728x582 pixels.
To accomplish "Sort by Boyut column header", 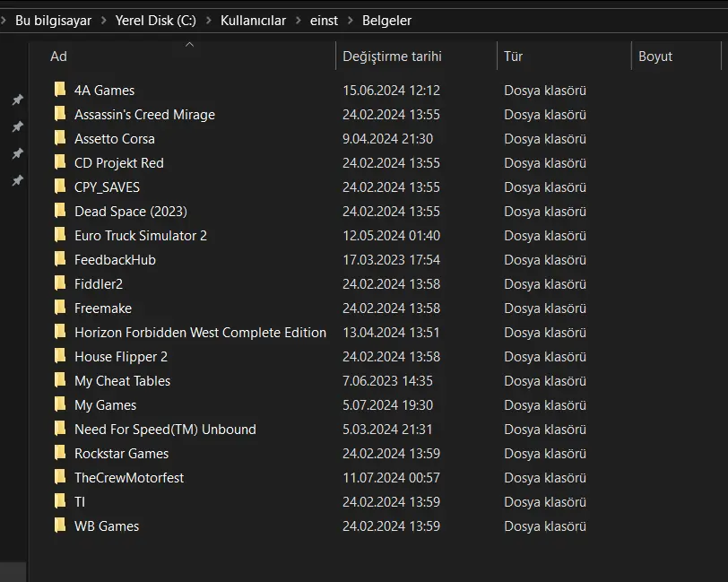I will click(x=655, y=56).
